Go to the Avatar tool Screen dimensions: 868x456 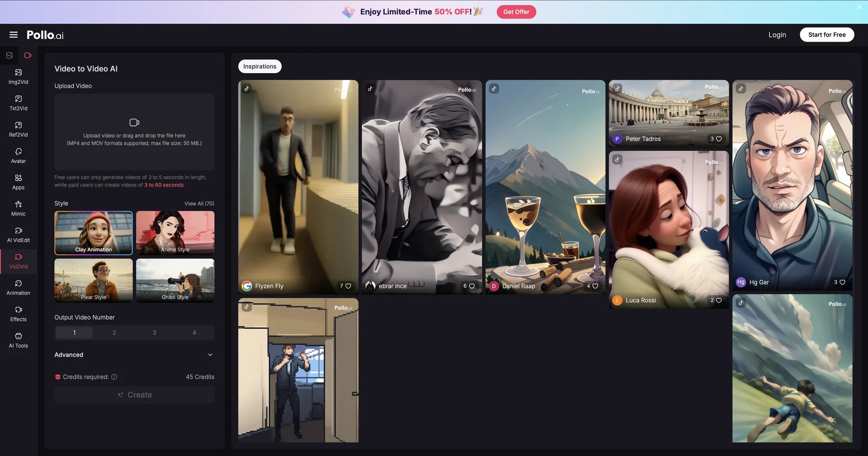click(x=19, y=156)
